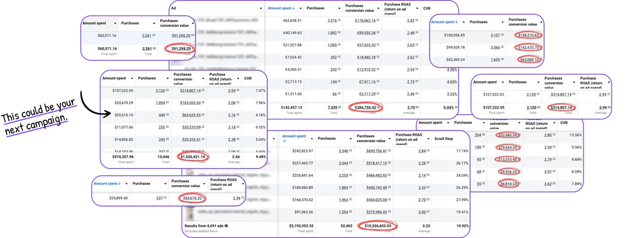Viewport: 644px width, 238px height.
Task: Open the $13,310.40 conversion value link
Action: click(x=508, y=160)
